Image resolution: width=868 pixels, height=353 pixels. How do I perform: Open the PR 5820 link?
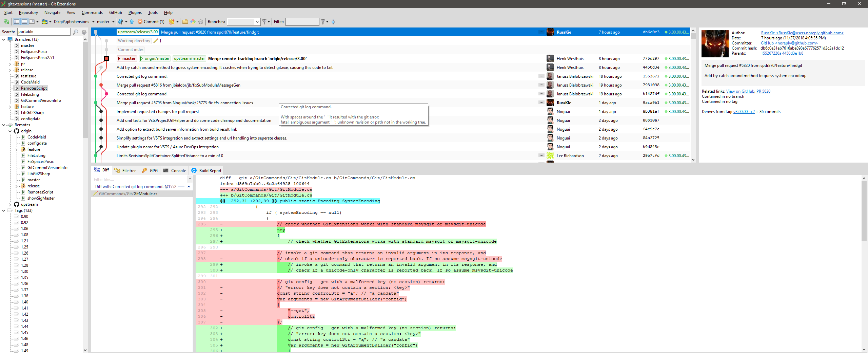(763, 91)
